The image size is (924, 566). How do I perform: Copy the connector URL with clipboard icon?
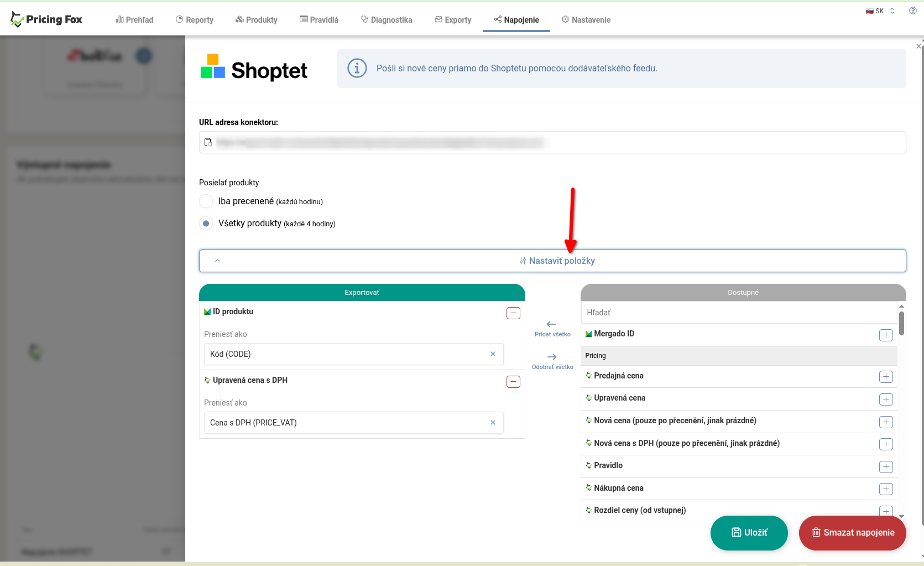coord(208,142)
